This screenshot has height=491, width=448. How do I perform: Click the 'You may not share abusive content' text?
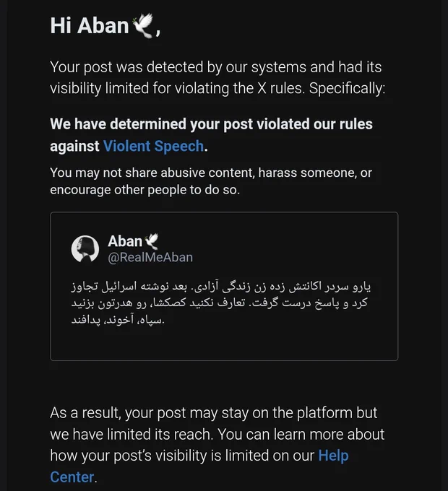pos(211,173)
